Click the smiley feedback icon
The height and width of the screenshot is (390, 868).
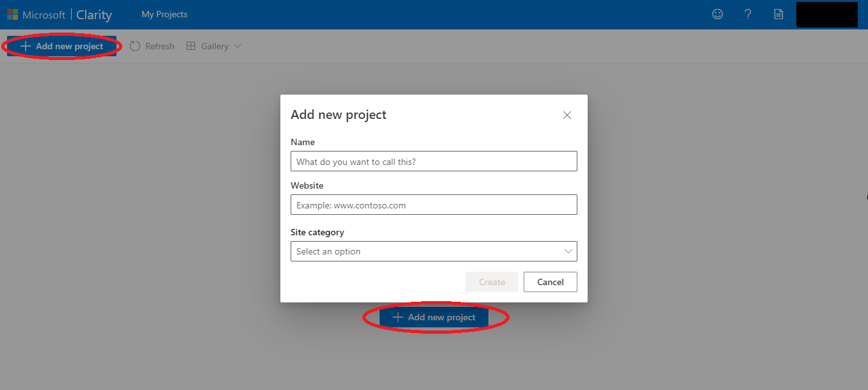[718, 14]
